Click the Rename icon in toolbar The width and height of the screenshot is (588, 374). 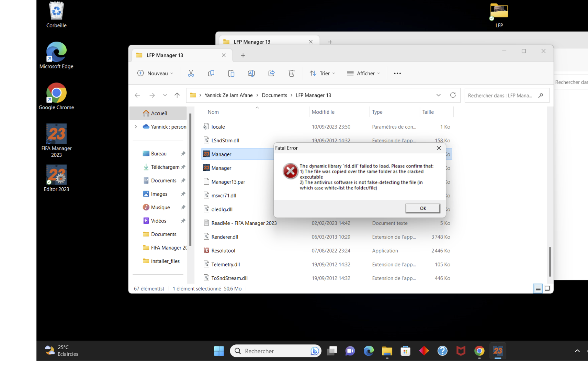coord(251,73)
